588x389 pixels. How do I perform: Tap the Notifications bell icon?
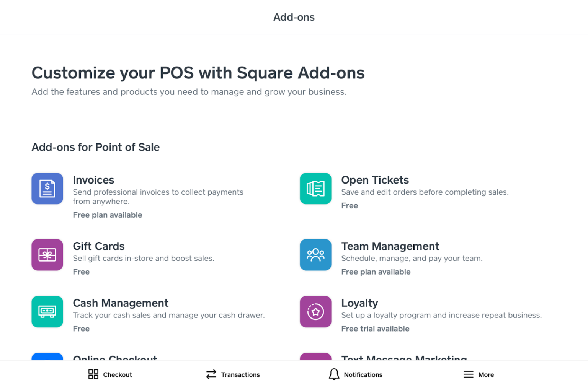click(334, 374)
